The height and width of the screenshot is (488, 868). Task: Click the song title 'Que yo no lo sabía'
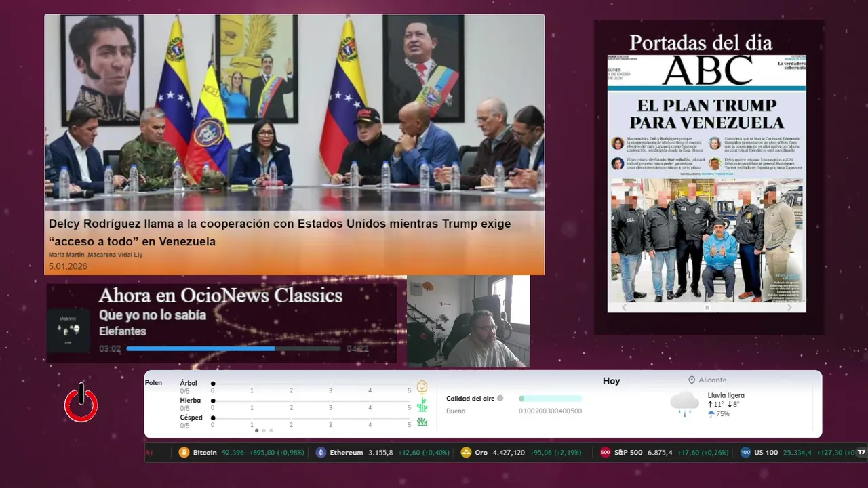pyautogui.click(x=153, y=315)
